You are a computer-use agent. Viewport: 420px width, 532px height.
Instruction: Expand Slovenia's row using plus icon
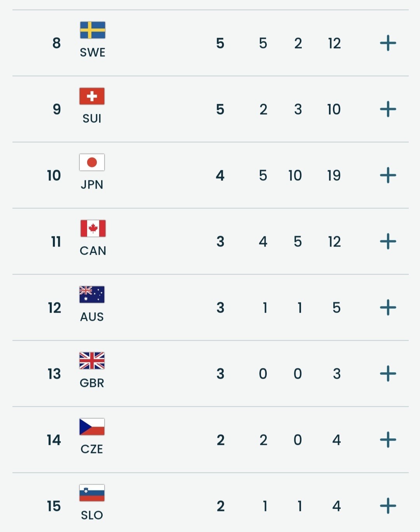click(388, 506)
